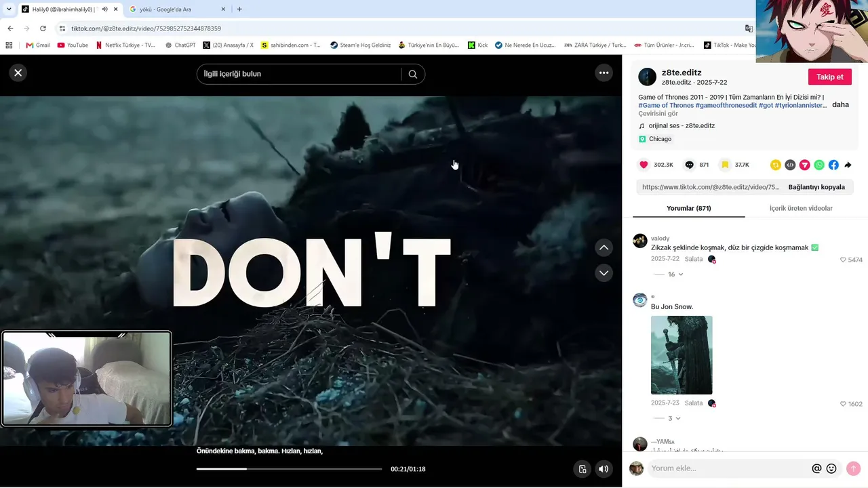Open the emoji picker in comment box
Screen dimensions: 868x488
(x=831, y=468)
